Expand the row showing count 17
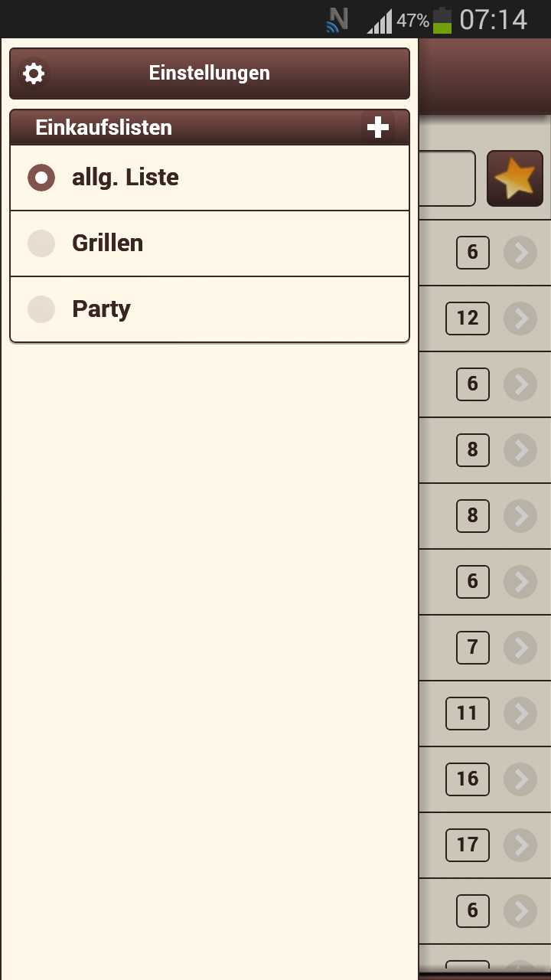 (520, 845)
